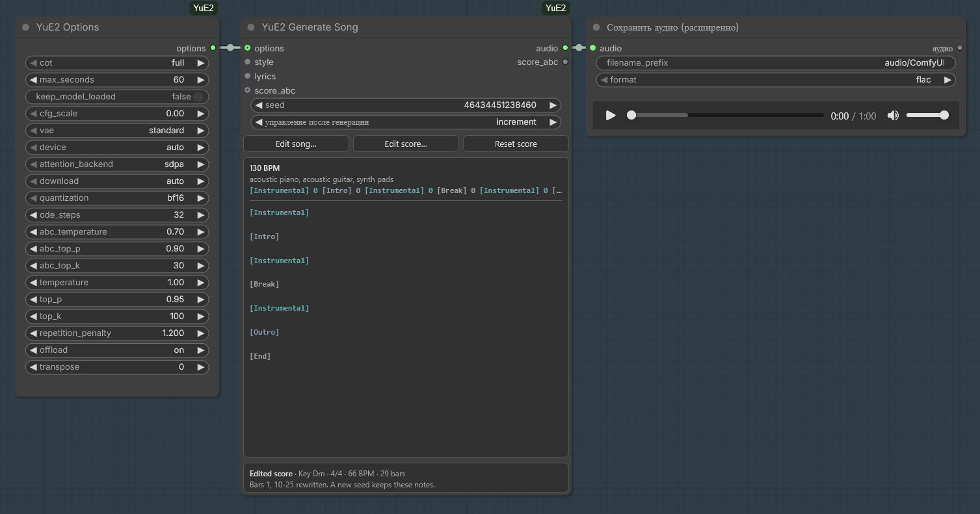Decrease transpose with left arrow
The width and height of the screenshot is (980, 514).
(x=33, y=367)
